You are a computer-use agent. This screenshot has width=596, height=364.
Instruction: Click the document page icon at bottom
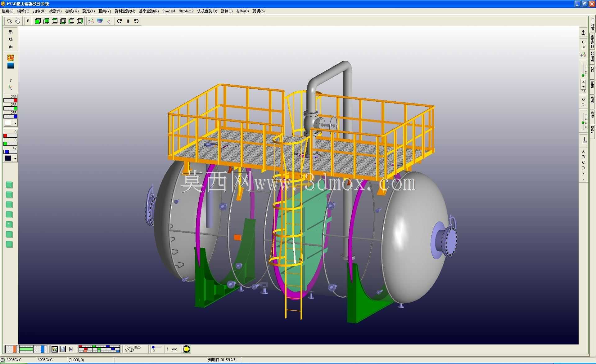[x=71, y=349]
